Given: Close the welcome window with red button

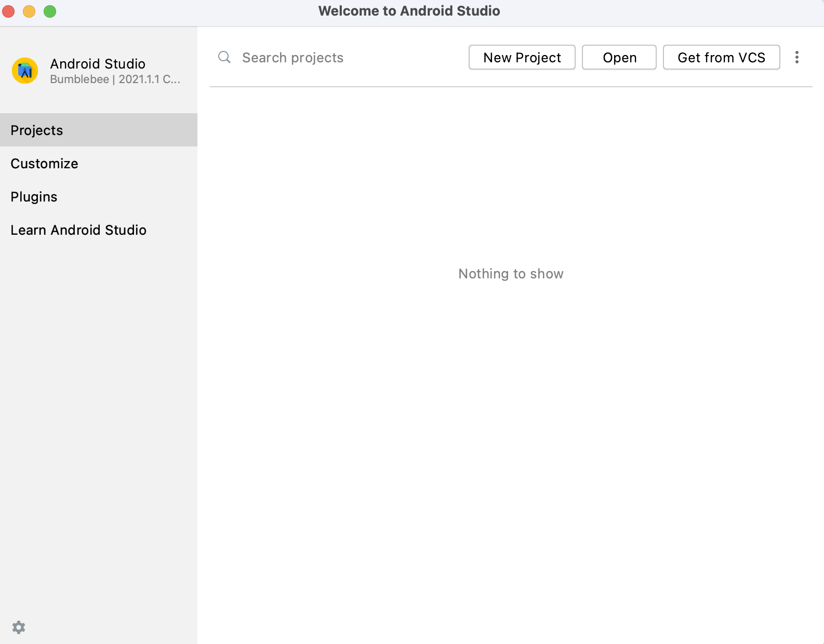Looking at the screenshot, I should tap(8, 11).
